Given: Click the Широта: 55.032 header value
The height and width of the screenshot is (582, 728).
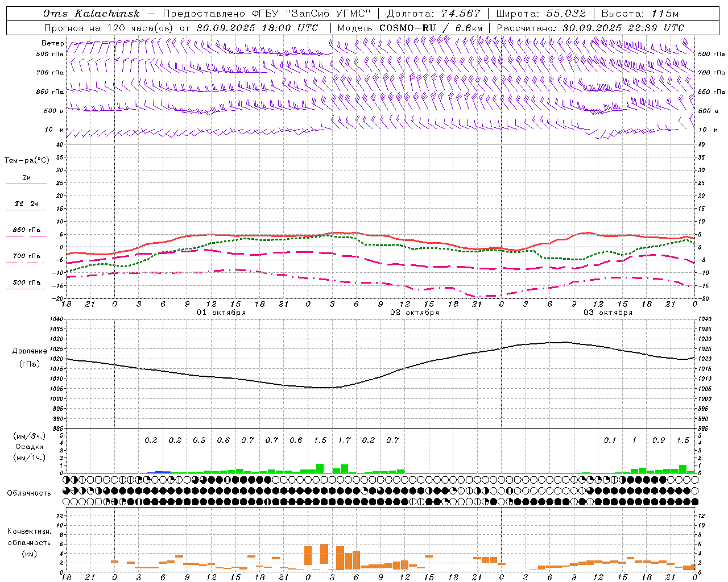Looking at the screenshot, I should click(541, 14).
